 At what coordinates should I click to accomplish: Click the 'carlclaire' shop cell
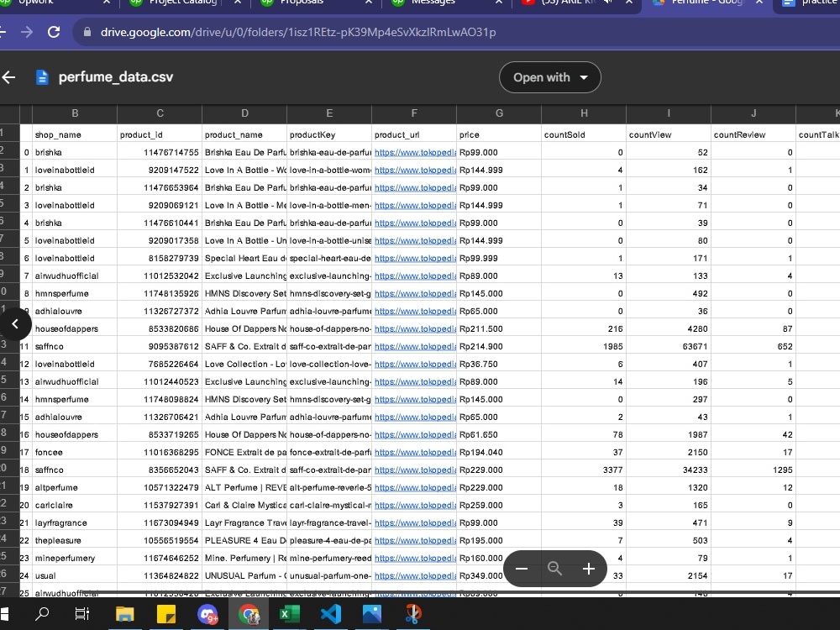(75, 505)
